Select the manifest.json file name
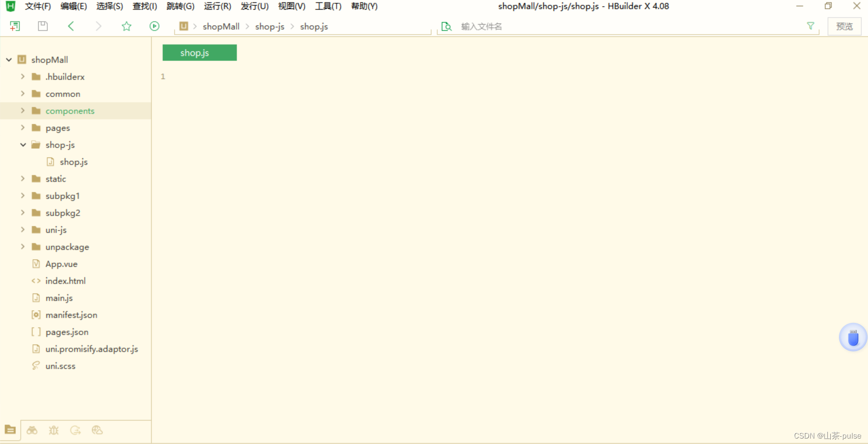 pos(71,315)
